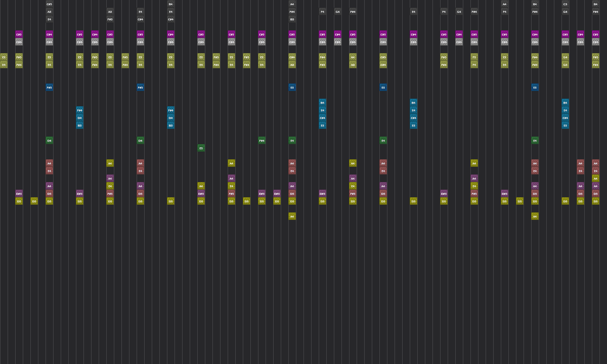Select the rightmost green E4 note
The image size is (607, 364).
(x=535, y=140)
